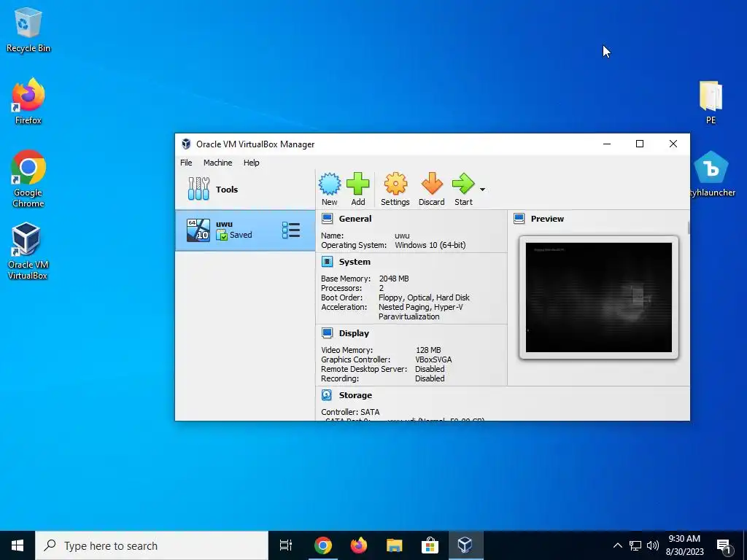This screenshot has height=560, width=747.
Task: Click the taskbar clock showing 9:30 AM
Action: (x=684, y=545)
